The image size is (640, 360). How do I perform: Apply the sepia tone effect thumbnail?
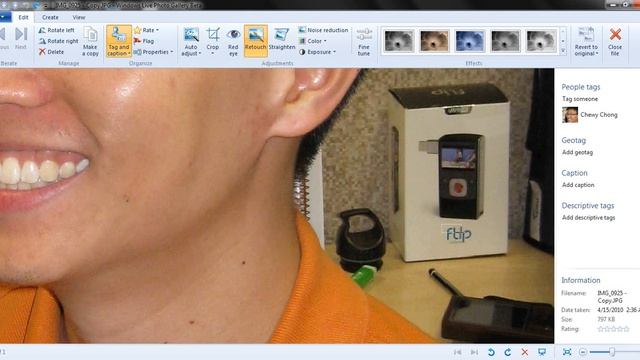(x=434, y=40)
